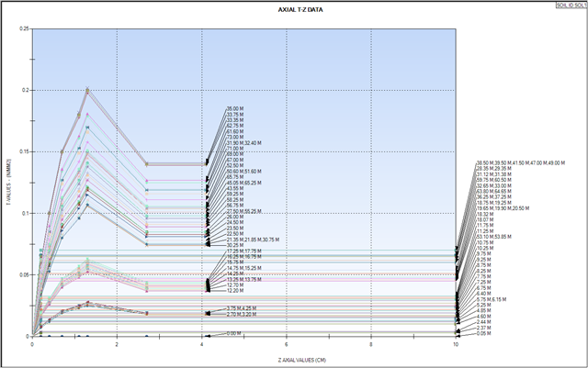This screenshot has width=588, height=368.
Task: Select the 58.25 M curve label
Action: click(235, 200)
